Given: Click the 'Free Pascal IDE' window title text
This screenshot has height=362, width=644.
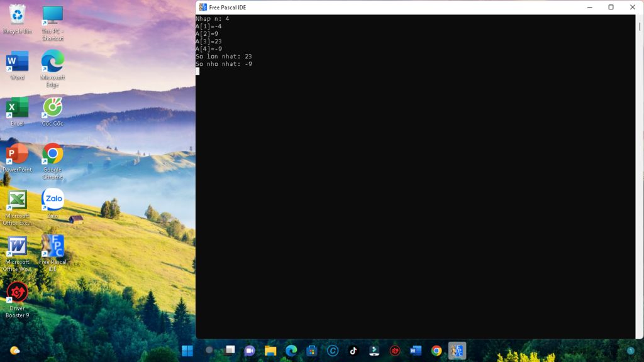Looking at the screenshot, I should 228,8.
